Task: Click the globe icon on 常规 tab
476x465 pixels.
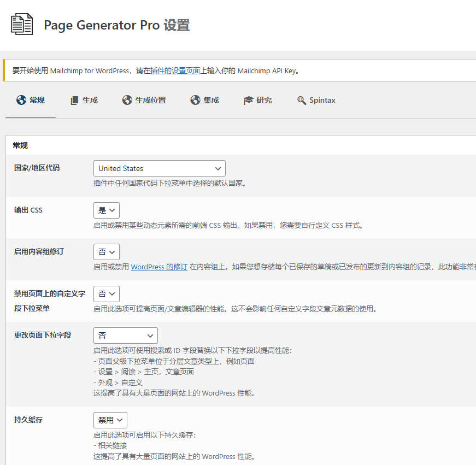Action: (x=21, y=100)
